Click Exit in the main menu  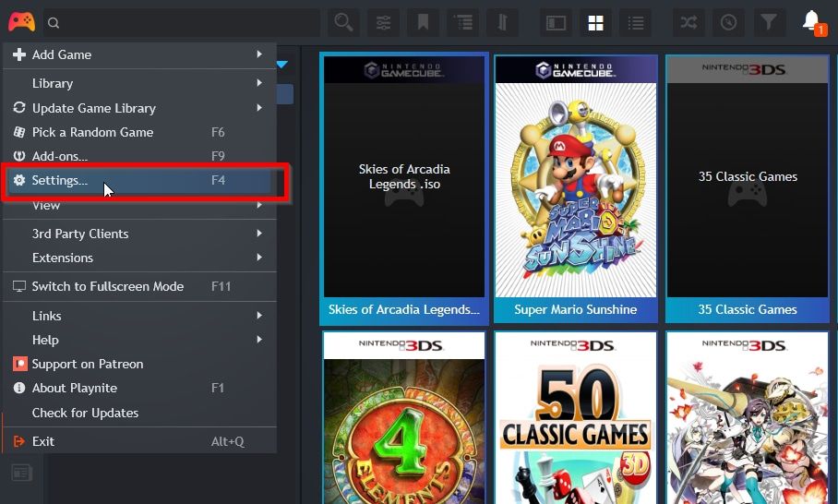(x=139, y=441)
